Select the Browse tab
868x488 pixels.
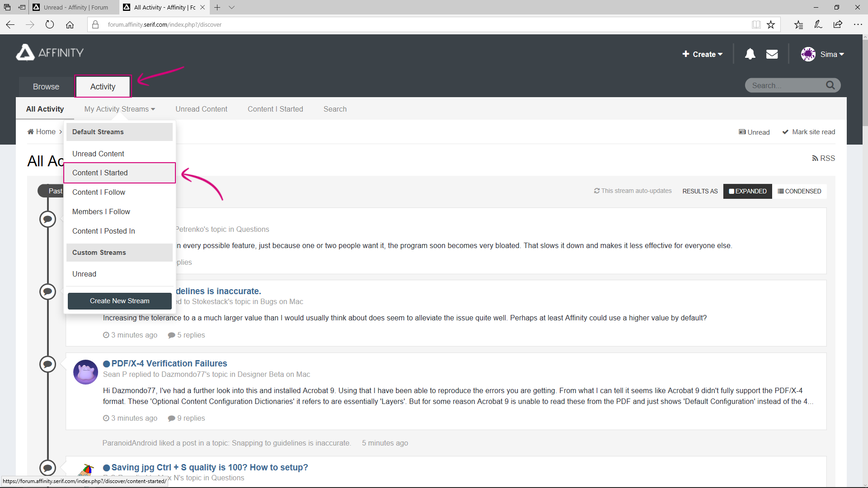pyautogui.click(x=46, y=87)
